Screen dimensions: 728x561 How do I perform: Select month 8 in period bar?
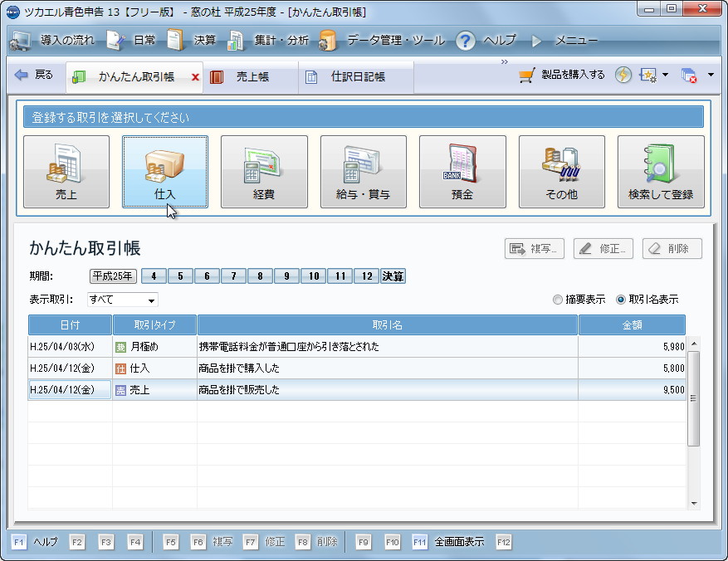(x=260, y=276)
